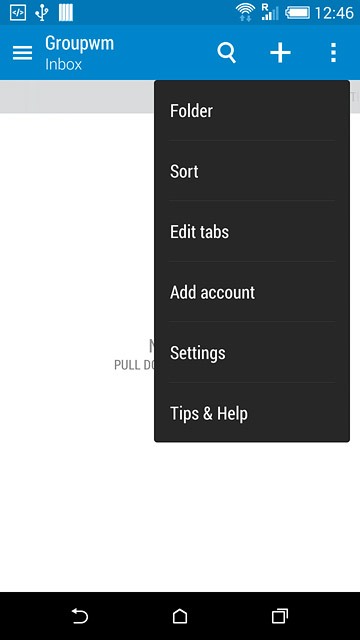360x640 pixels.
Task: Open the hamburger navigation drawer
Action: (x=22, y=53)
